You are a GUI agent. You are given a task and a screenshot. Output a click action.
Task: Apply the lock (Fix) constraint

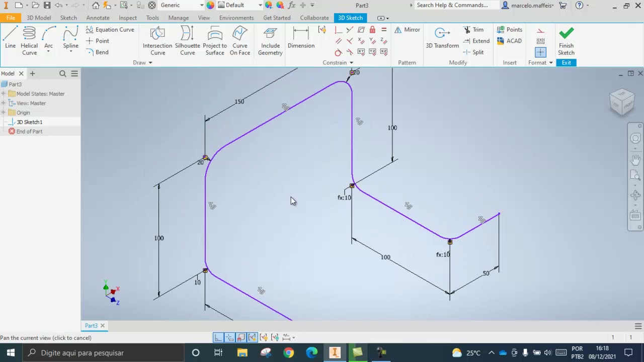pyautogui.click(x=372, y=30)
